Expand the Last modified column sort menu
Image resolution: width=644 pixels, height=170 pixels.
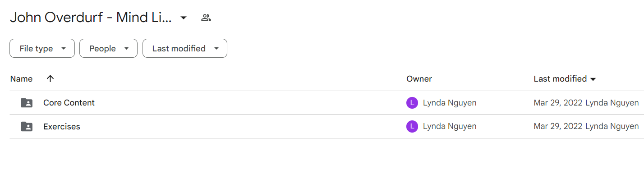593,79
